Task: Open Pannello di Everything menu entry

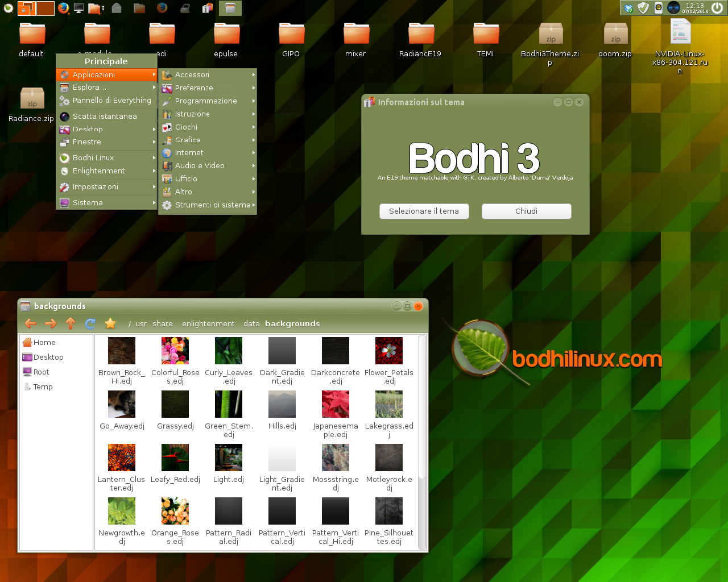Action: click(x=107, y=101)
